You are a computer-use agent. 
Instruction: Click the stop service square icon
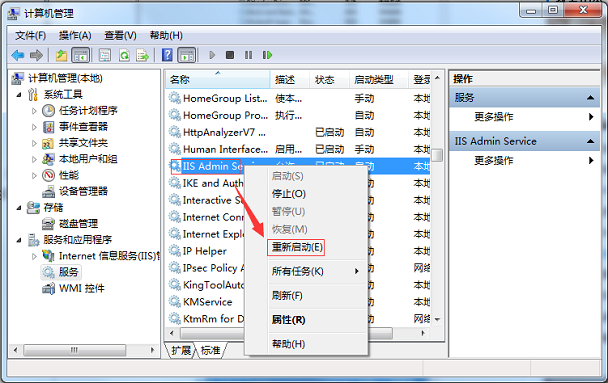pos(230,55)
